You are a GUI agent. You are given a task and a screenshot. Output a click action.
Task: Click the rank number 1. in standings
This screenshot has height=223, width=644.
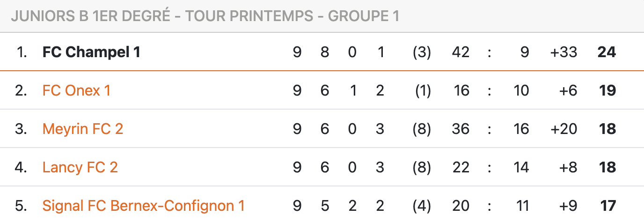click(22, 52)
